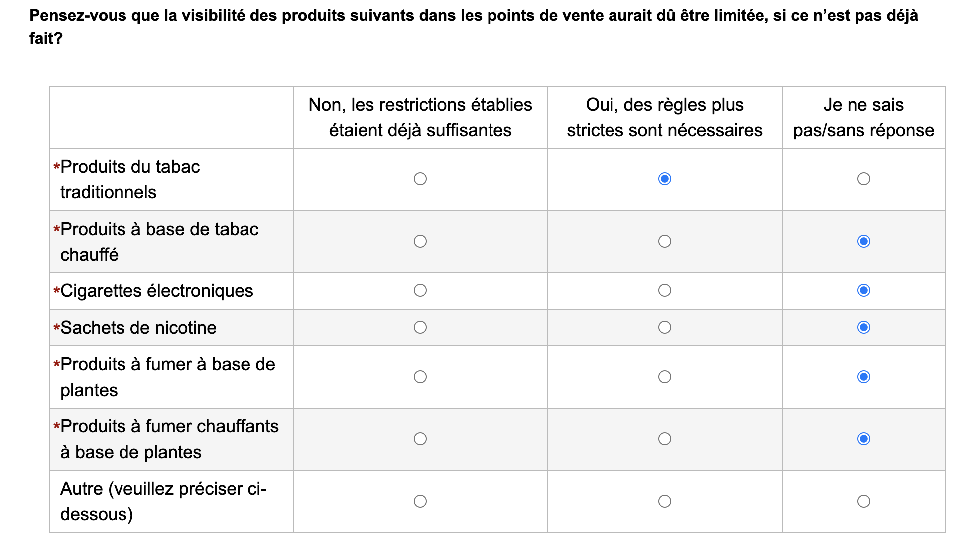The height and width of the screenshot is (556, 980).
Task: Select 'Je ne sais pas' for Cigarettes électroniques
Action: [x=864, y=290]
